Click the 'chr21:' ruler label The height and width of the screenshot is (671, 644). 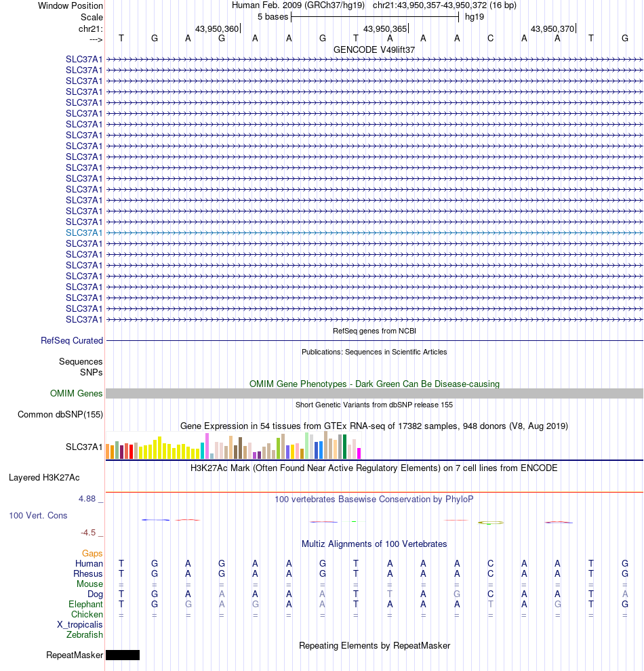click(91, 28)
